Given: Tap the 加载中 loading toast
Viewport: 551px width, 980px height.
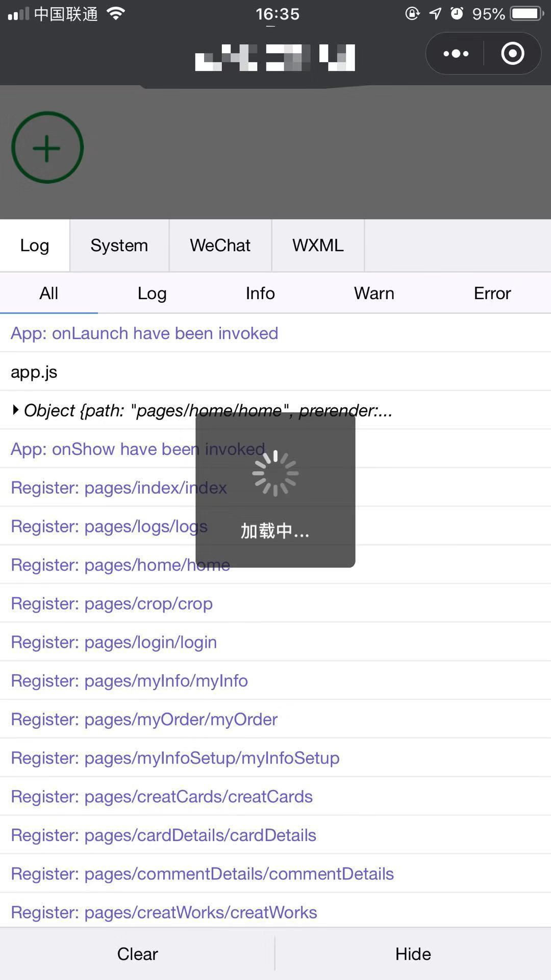Looking at the screenshot, I should tap(275, 490).
